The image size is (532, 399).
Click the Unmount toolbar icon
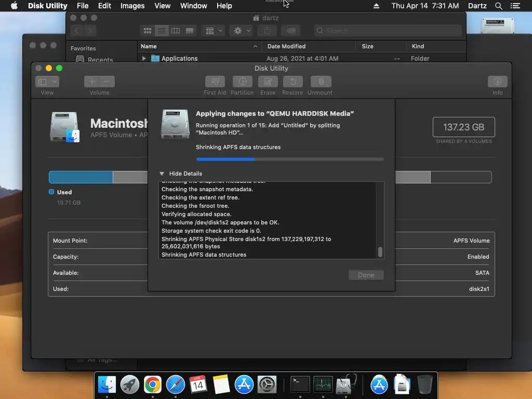(321, 82)
